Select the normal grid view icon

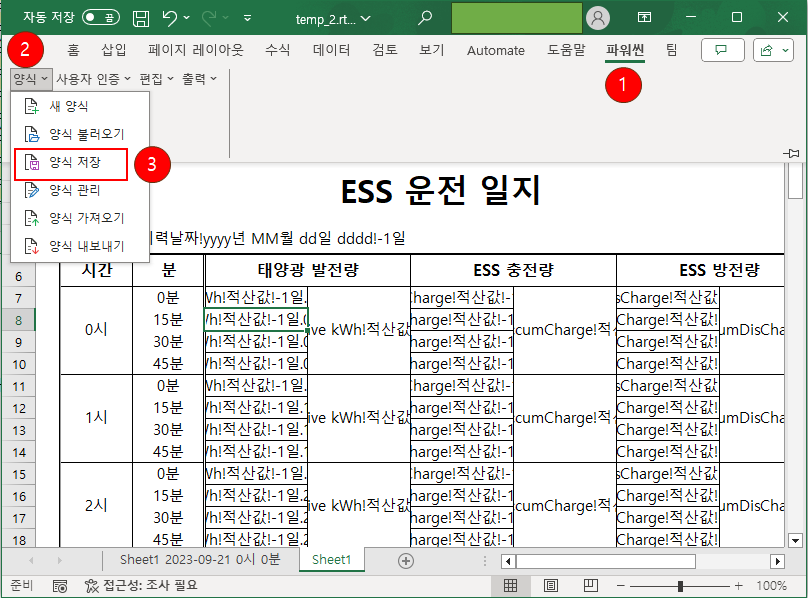510,586
